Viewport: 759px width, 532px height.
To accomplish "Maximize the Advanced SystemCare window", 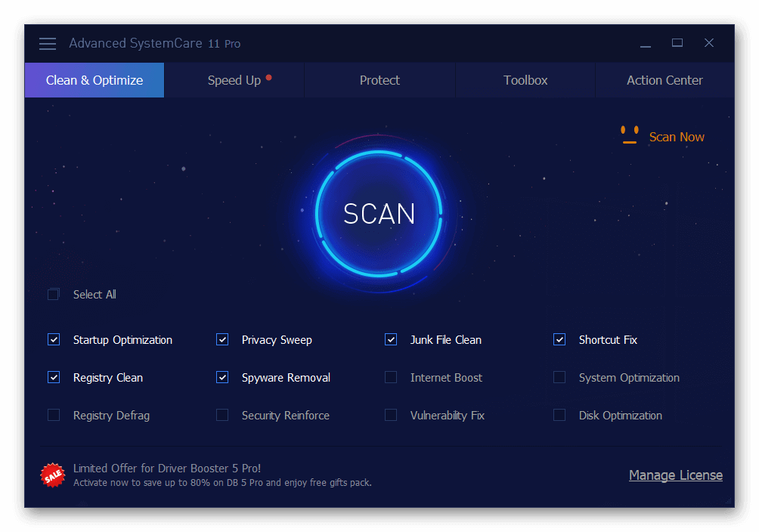I will [677, 43].
